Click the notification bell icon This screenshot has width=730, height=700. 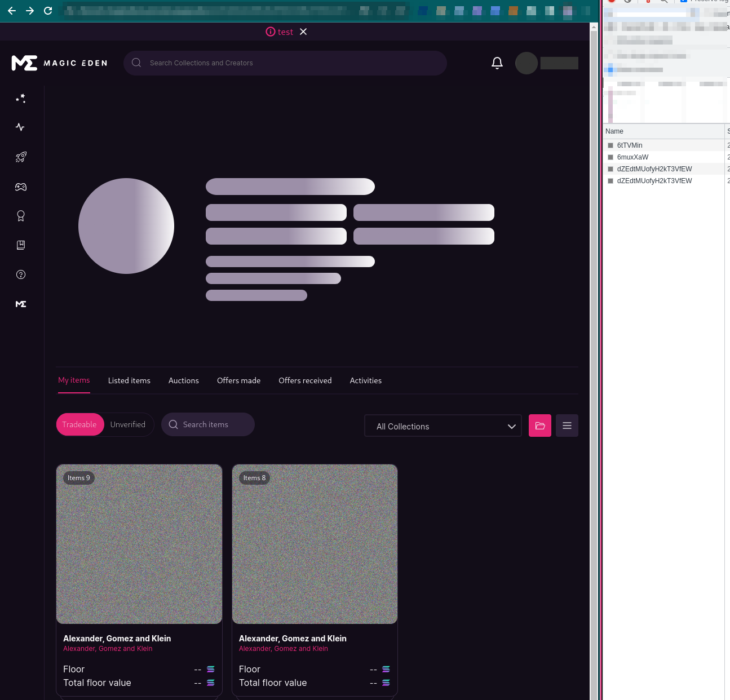[497, 63]
